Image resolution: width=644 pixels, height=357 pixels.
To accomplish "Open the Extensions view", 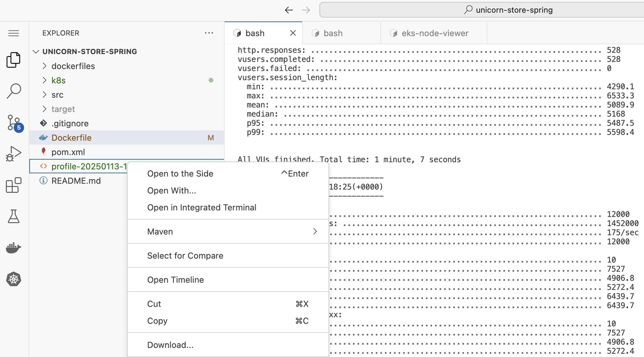I will [x=13, y=185].
